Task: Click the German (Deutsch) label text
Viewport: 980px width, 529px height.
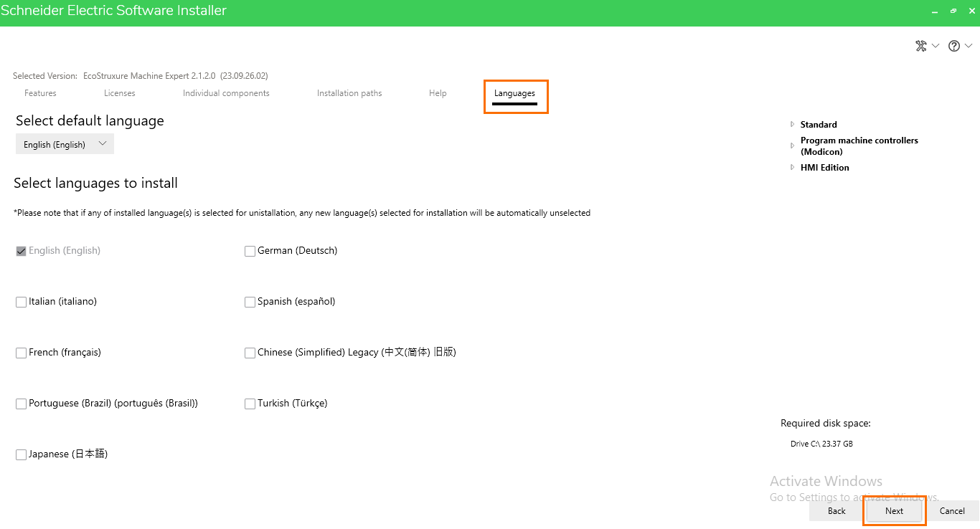Action: [297, 251]
